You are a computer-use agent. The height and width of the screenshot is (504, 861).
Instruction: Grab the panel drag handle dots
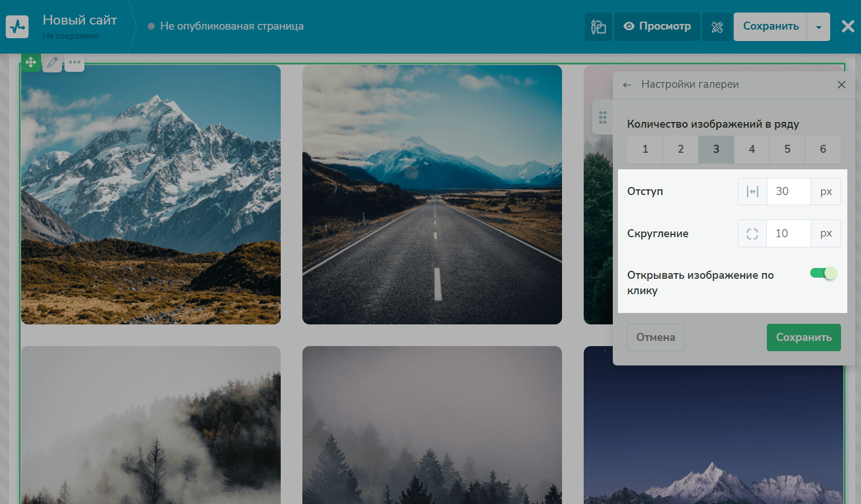tap(603, 117)
